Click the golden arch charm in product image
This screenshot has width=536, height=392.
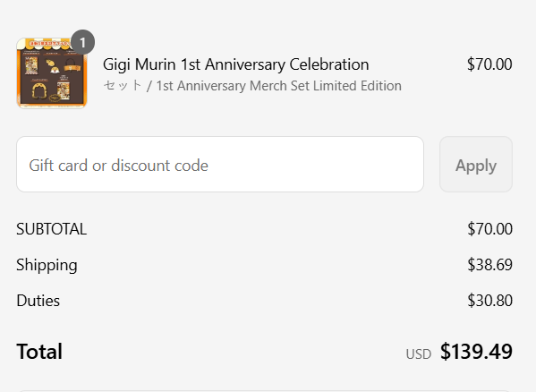[38, 91]
